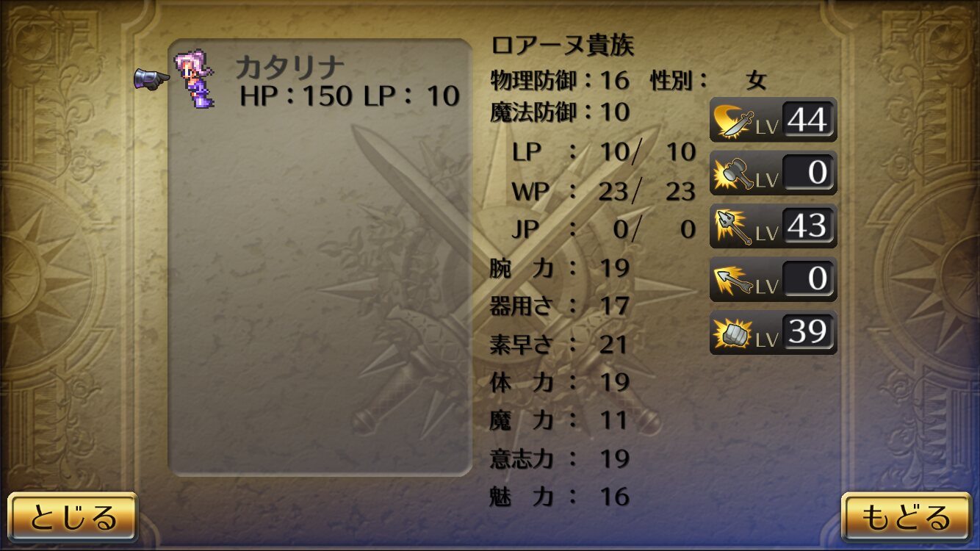Tap the もどる back button
Screen dimensions: 980x551
click(906, 517)
